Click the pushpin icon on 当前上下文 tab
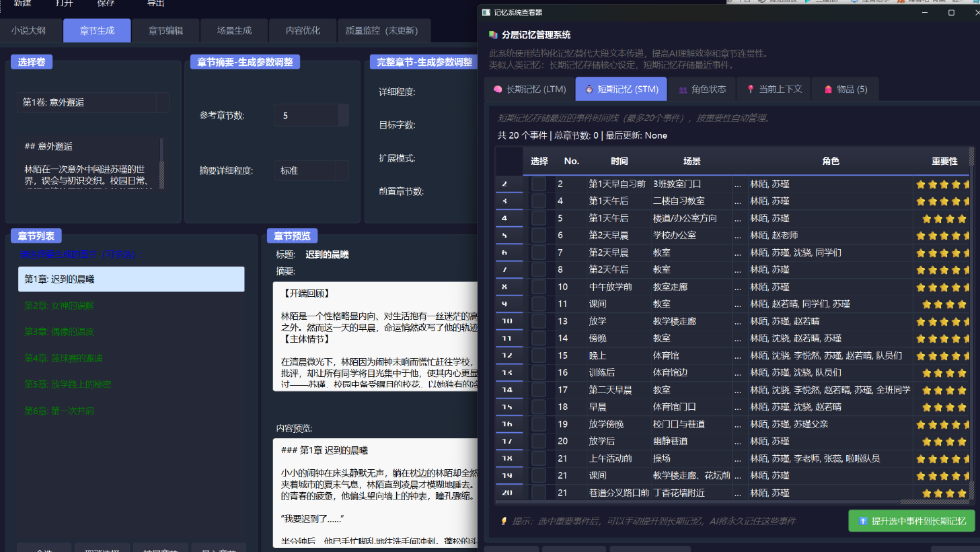The width and height of the screenshot is (980, 552). tap(751, 89)
